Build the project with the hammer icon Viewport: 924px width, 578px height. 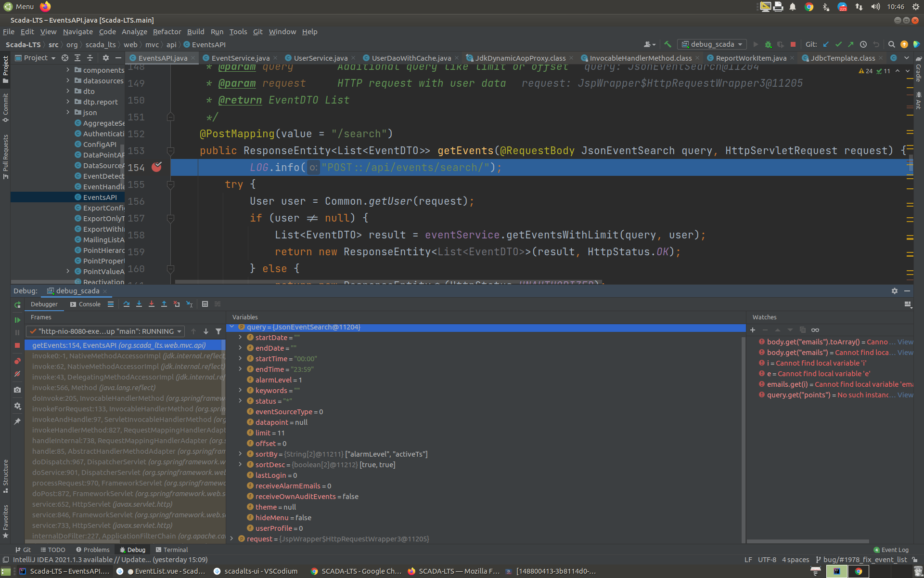[667, 44]
